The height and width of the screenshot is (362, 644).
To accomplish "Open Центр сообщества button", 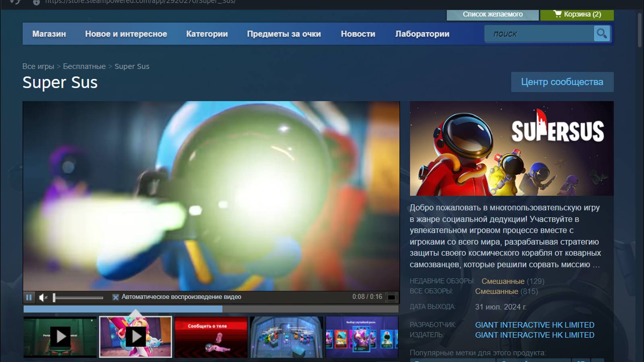I will pyautogui.click(x=562, y=82).
